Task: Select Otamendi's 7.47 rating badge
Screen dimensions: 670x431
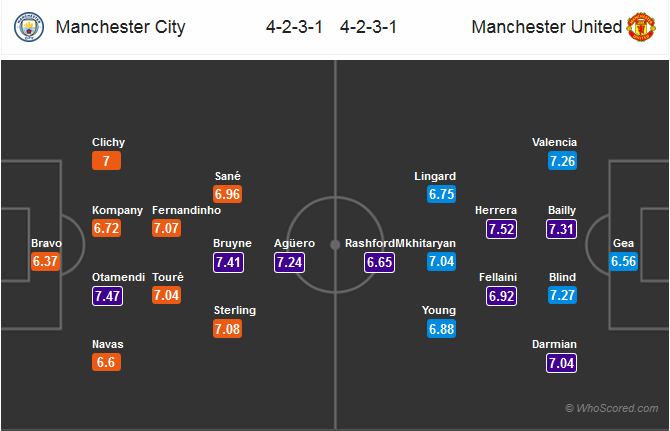Action: [107, 296]
